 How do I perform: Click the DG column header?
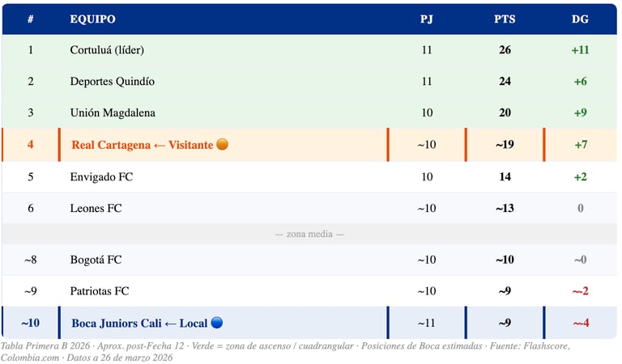(x=580, y=19)
